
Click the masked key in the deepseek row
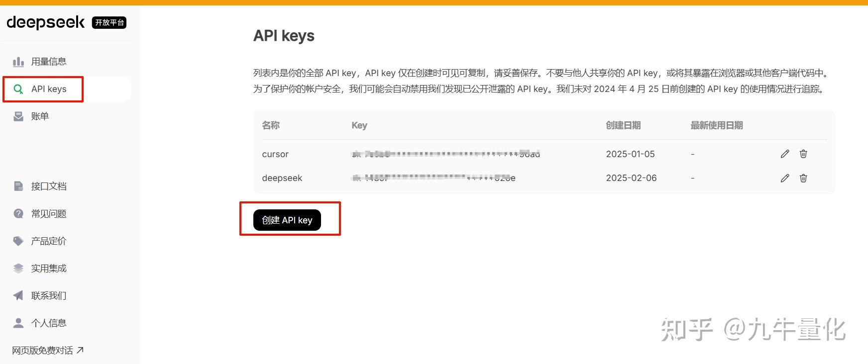(x=434, y=178)
